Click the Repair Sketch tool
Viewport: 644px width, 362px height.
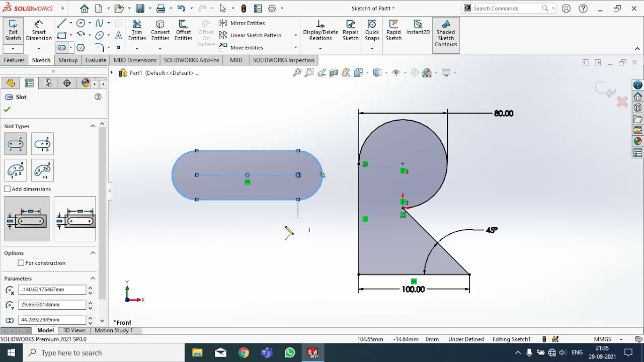coord(351,31)
